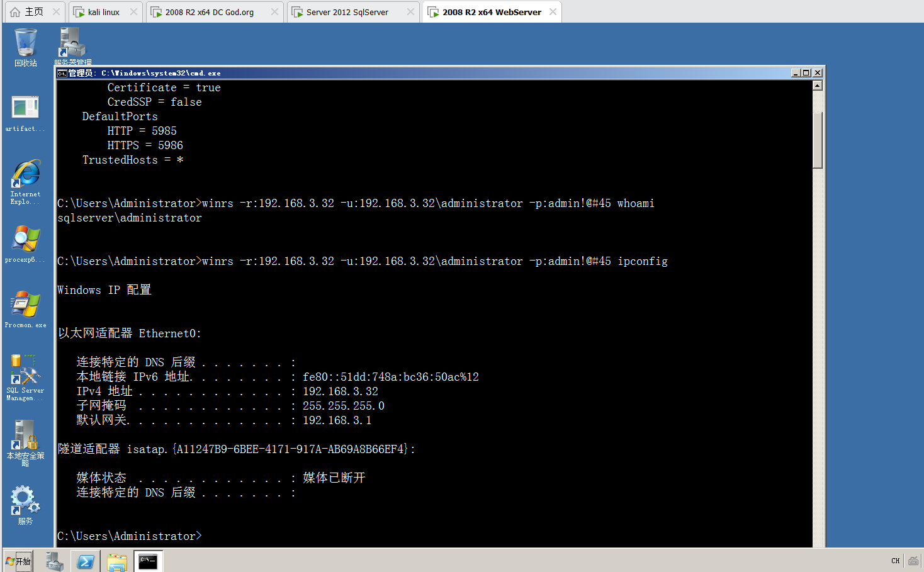Open SQL Server Management Studio shortcut
924x572 pixels.
(25, 378)
